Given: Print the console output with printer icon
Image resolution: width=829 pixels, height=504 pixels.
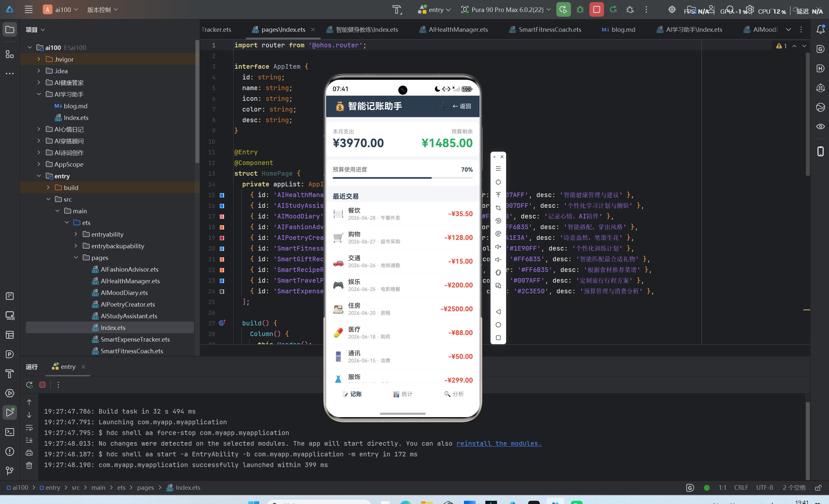Looking at the screenshot, I should [29, 453].
